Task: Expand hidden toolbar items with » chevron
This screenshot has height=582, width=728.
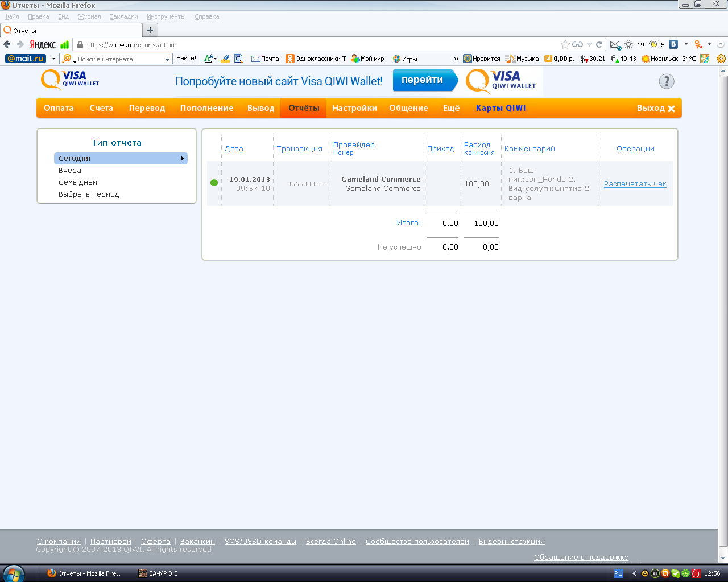Action: click(x=456, y=59)
